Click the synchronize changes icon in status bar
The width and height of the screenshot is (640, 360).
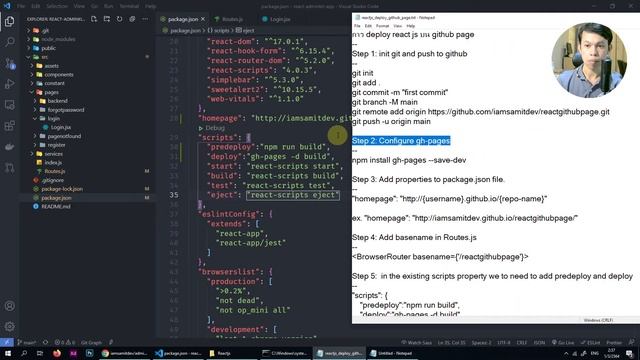[x=45, y=342]
